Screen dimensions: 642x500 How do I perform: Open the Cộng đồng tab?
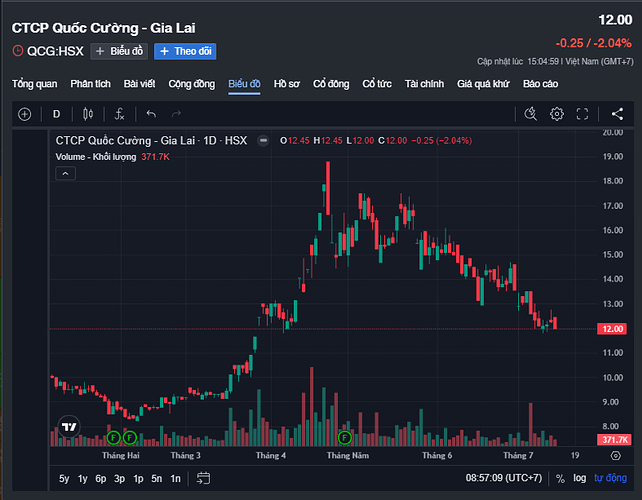[x=192, y=84]
